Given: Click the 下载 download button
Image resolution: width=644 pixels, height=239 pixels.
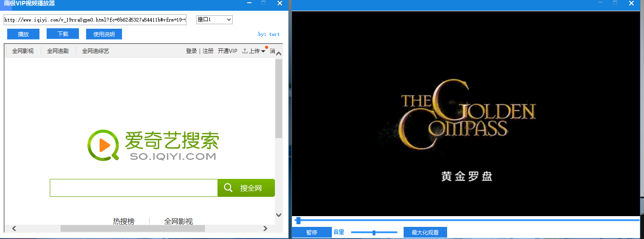Looking at the screenshot, I should (63, 34).
